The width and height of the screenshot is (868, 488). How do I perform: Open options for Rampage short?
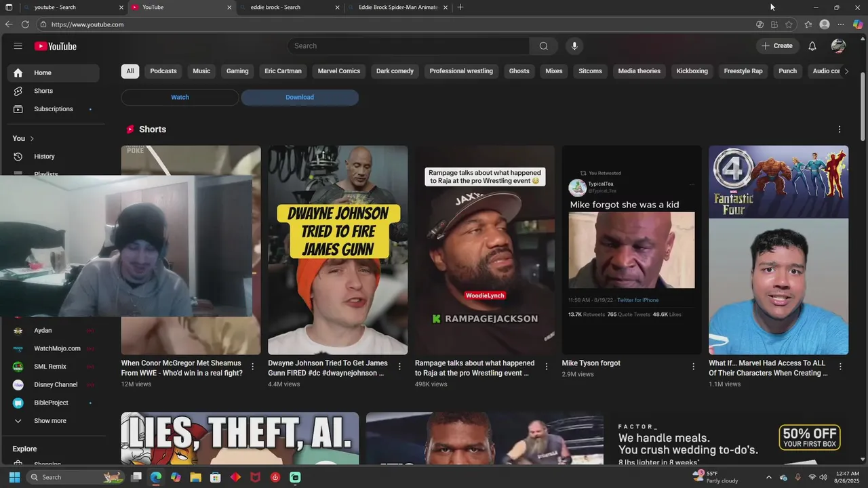point(547,367)
